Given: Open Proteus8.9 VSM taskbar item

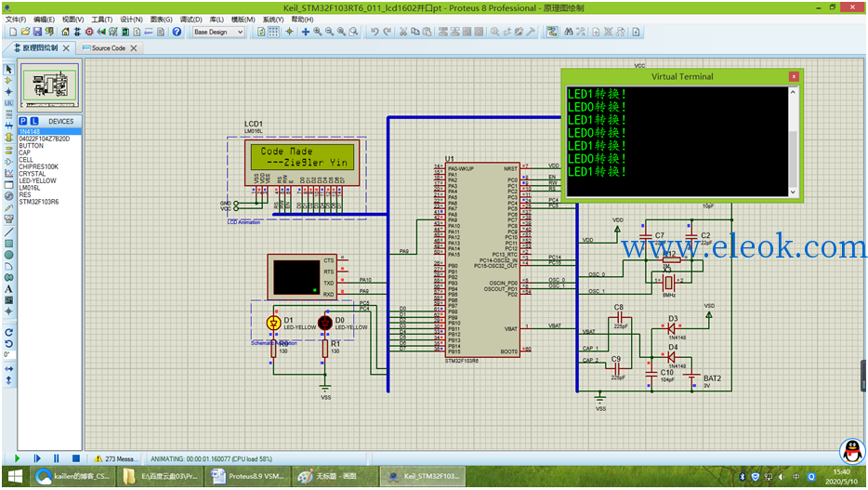Looking at the screenshot, I should [x=247, y=476].
